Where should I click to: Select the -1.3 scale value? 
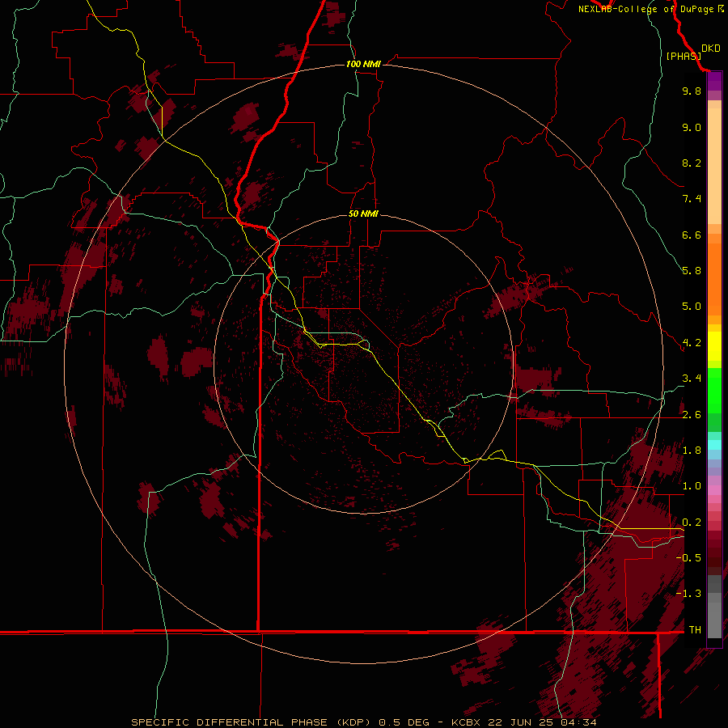[x=688, y=594]
